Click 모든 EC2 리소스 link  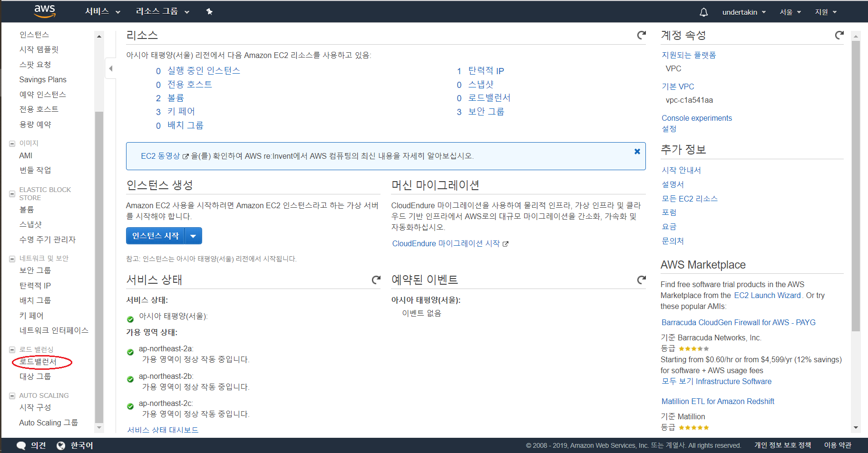point(690,199)
